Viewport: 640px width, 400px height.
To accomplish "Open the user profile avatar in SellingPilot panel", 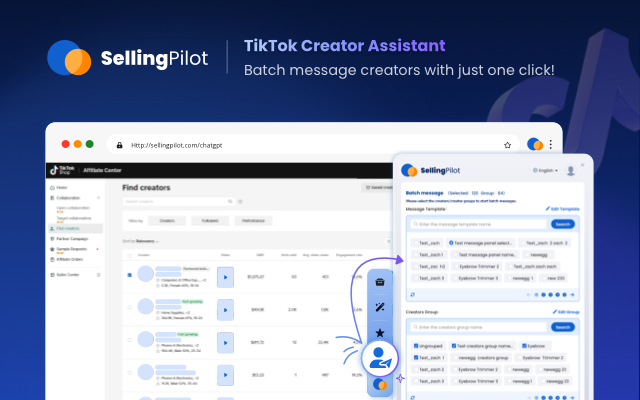I will click(x=571, y=170).
